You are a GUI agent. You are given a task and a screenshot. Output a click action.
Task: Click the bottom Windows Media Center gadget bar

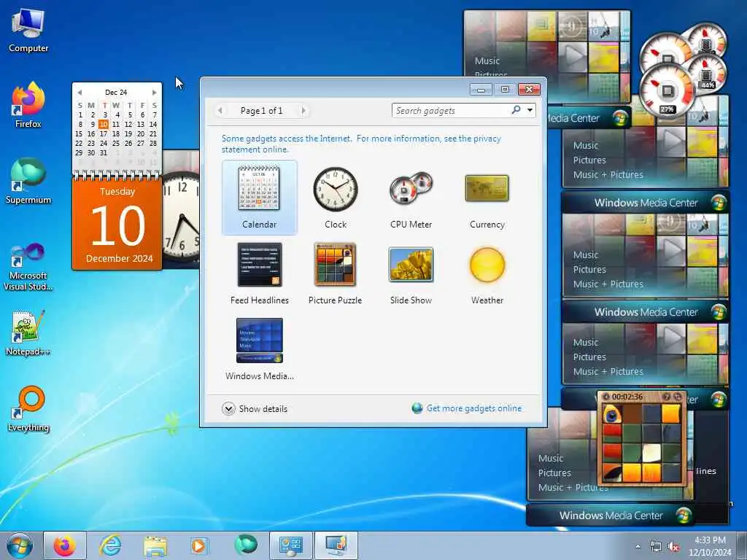click(x=611, y=516)
